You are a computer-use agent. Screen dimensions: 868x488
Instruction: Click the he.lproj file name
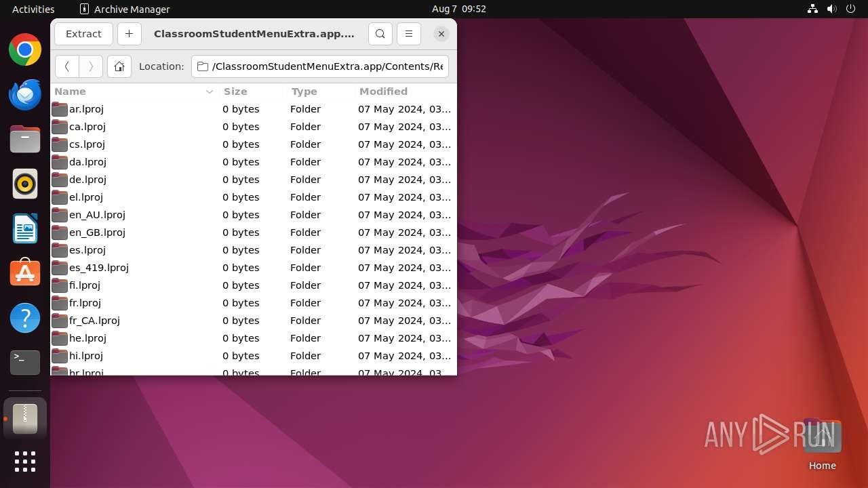[87, 338]
